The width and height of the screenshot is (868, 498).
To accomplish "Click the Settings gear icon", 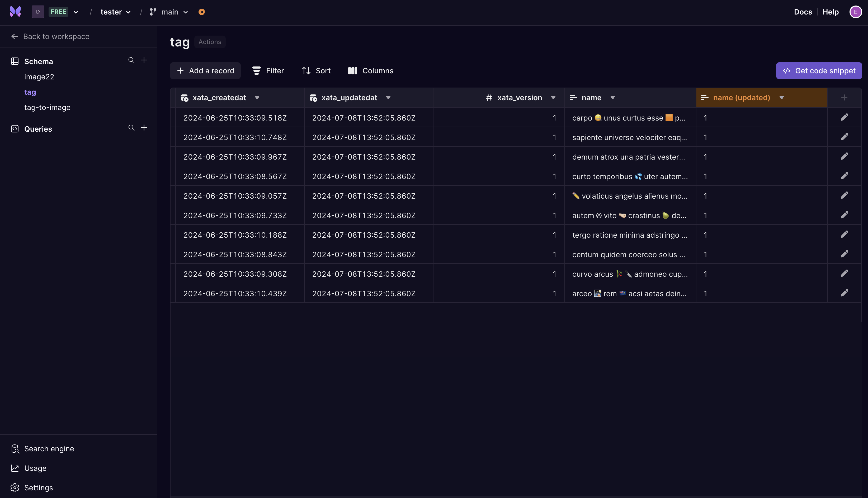I will 15,488.
